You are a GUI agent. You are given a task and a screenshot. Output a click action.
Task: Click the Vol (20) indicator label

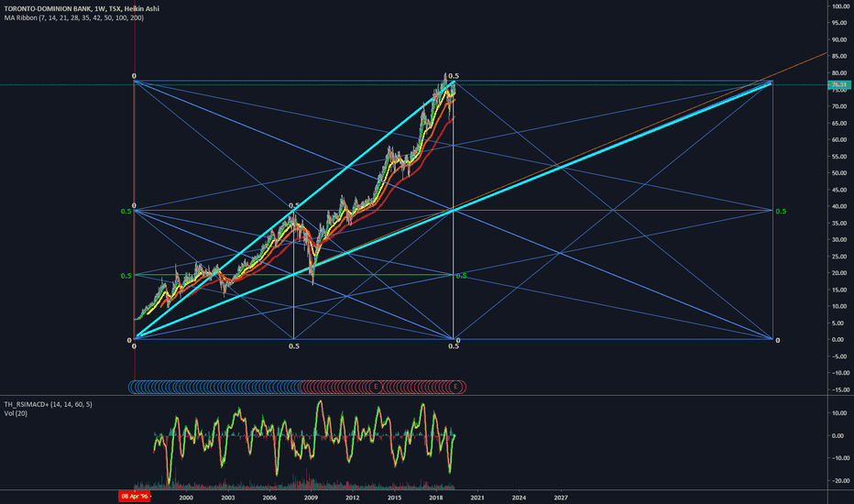(x=16, y=413)
